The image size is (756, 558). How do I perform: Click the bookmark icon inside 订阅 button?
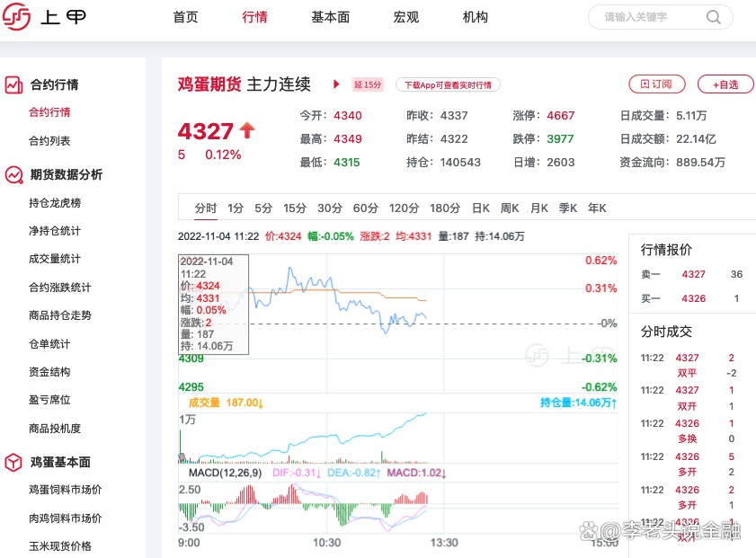click(x=645, y=84)
